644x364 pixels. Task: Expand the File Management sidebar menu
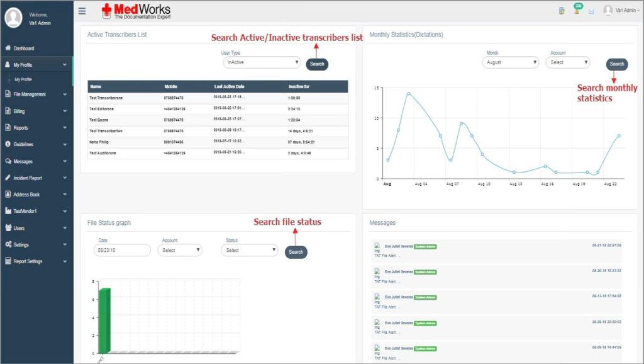[36, 94]
